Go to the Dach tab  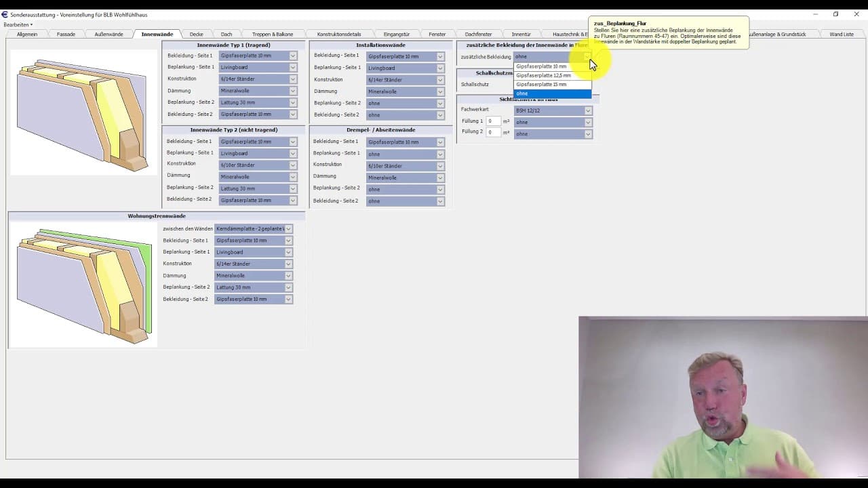[x=226, y=34]
